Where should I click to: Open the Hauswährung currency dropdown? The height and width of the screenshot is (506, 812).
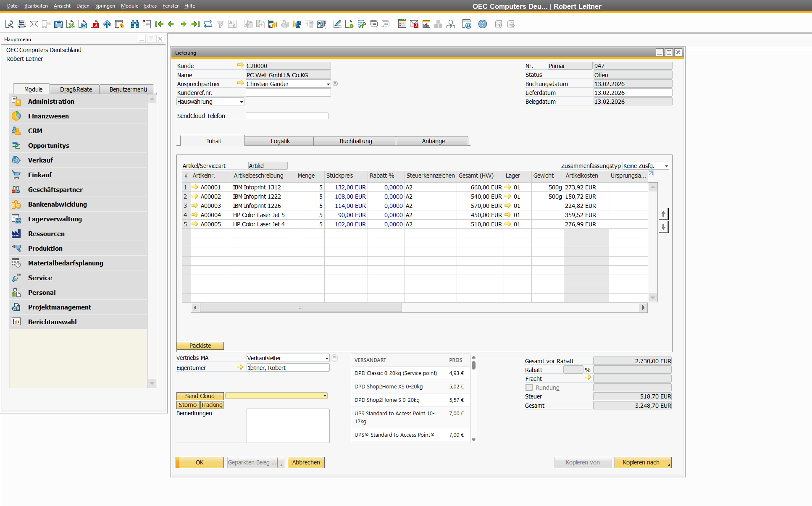click(x=239, y=101)
